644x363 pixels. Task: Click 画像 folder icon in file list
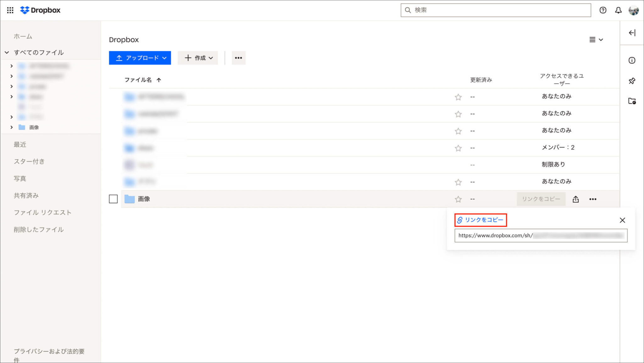(130, 199)
